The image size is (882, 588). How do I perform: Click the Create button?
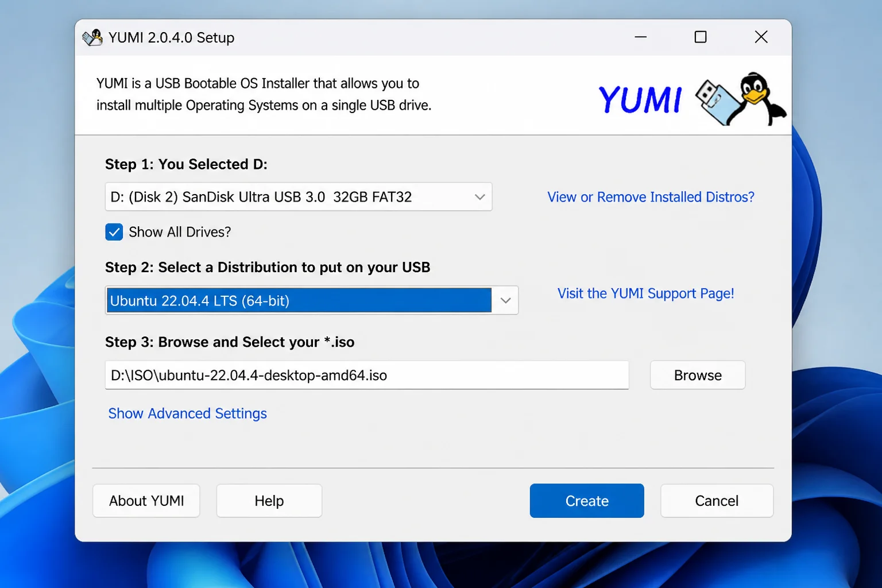click(x=587, y=501)
